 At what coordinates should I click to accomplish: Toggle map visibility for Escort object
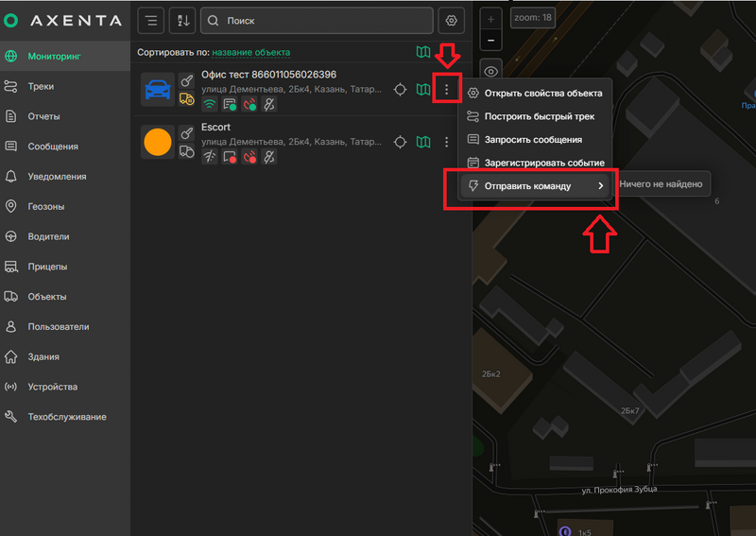point(422,142)
